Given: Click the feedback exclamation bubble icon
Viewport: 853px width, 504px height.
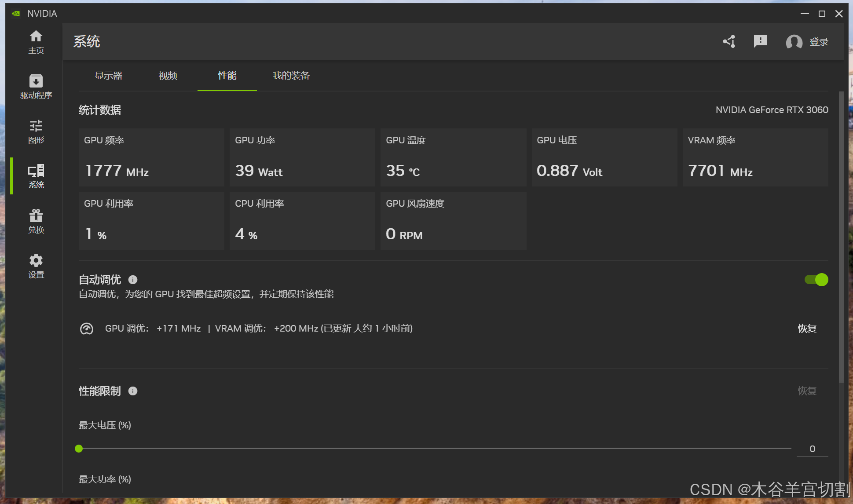Looking at the screenshot, I should pyautogui.click(x=760, y=41).
